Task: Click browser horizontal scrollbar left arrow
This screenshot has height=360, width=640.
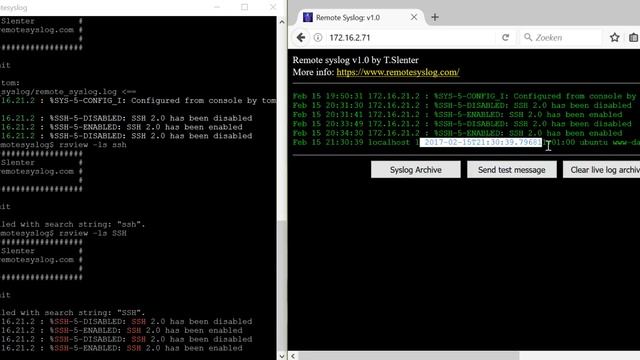Action: (x=293, y=356)
